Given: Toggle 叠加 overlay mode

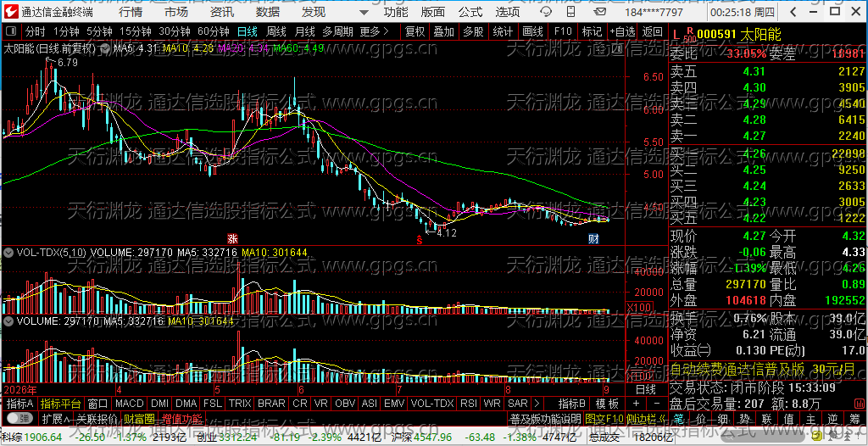Looking at the screenshot, I should [444, 31].
